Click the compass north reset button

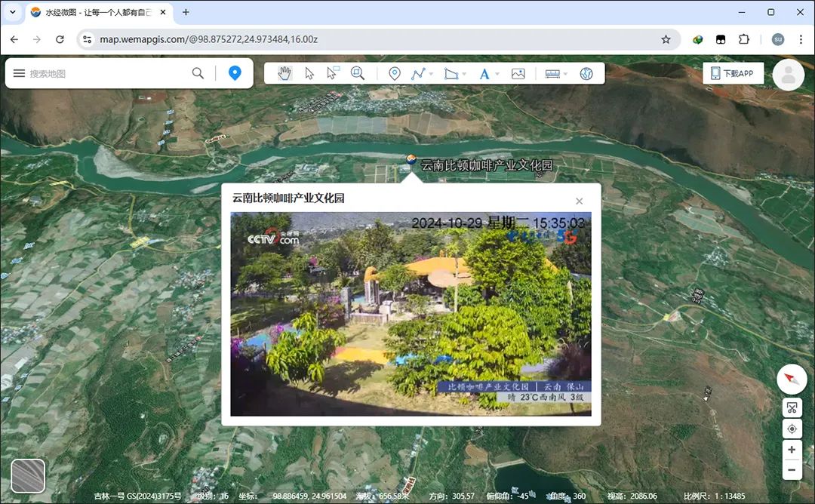(792, 379)
